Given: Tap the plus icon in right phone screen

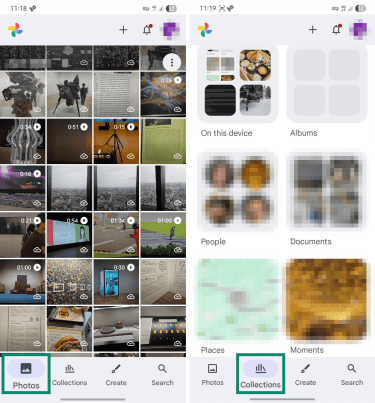Looking at the screenshot, I should click(313, 30).
